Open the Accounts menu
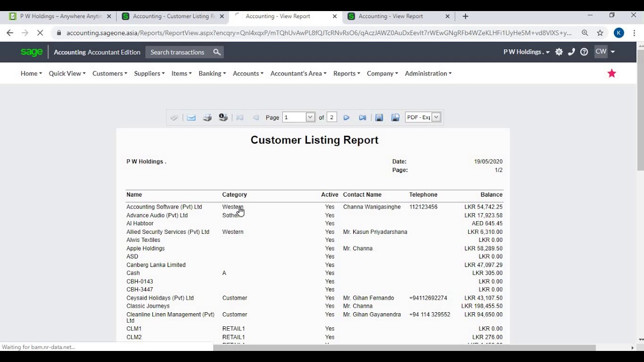Viewport: 644px width, 362px height. pyautogui.click(x=248, y=73)
